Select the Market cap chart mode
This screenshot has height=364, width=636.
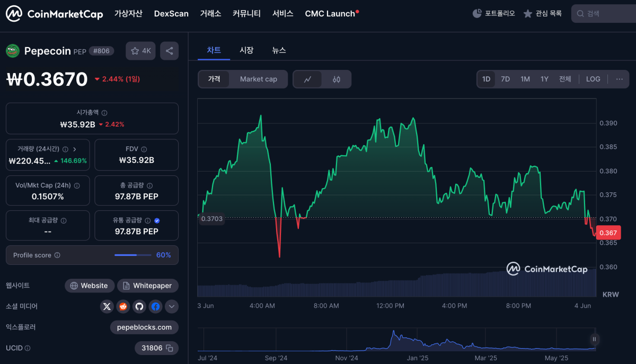259,79
